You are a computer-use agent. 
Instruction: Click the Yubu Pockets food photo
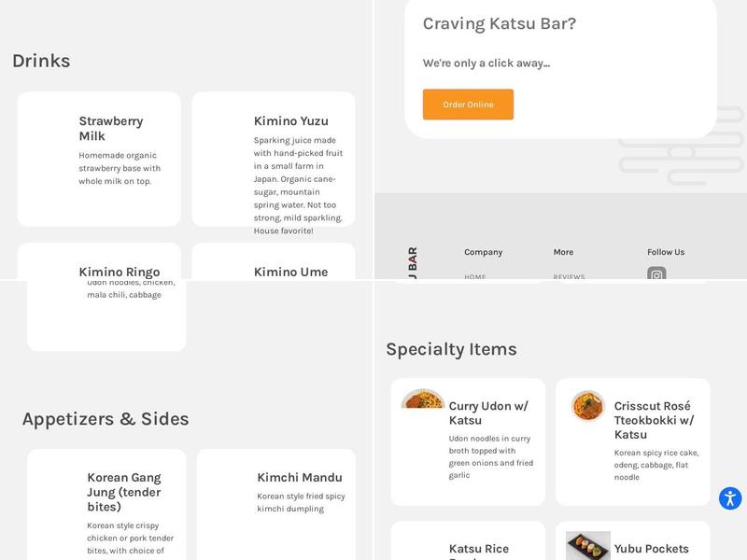pos(588,545)
